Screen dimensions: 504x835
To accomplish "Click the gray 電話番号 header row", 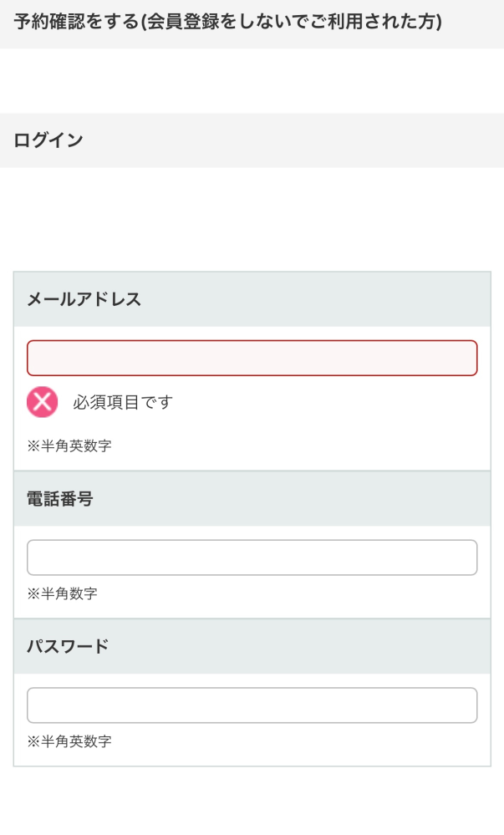I will tap(252, 499).
